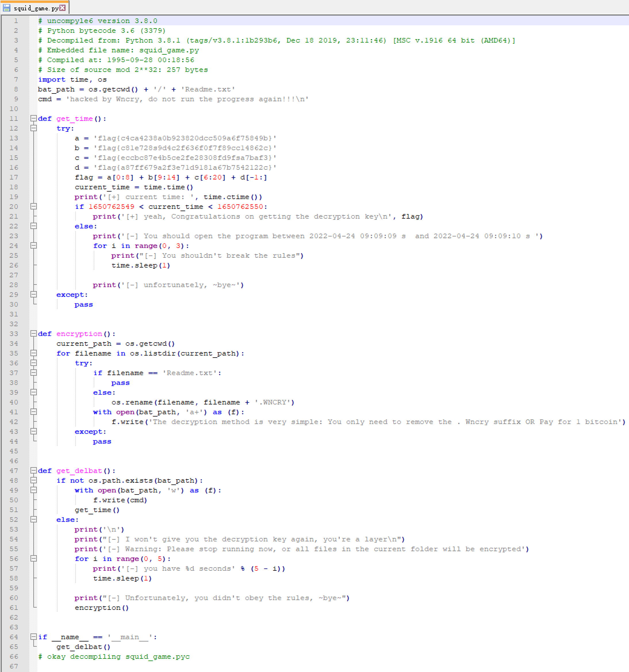Screen dimensions: 629x672
Task: Click the 'Compiled at: 1995-09-28' comment line
Action: pos(116,60)
